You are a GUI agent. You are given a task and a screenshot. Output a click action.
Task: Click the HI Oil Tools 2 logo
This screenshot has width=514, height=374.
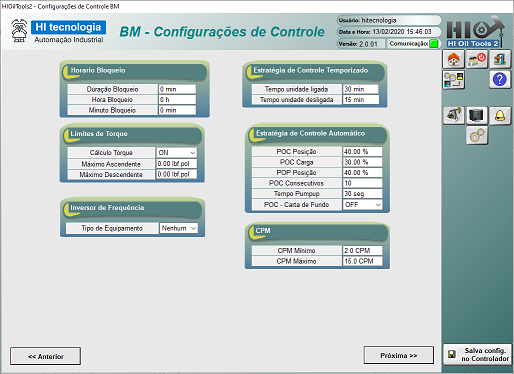[476, 32]
